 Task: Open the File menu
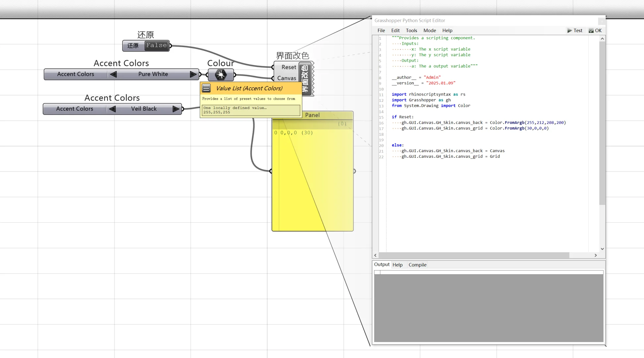(x=381, y=30)
